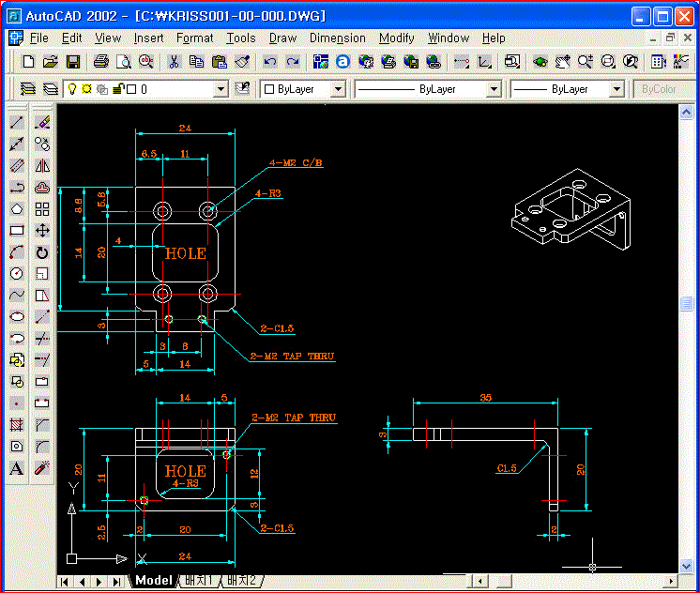
Task: Open the ByLayer color dropdown
Action: pyautogui.click(x=338, y=89)
